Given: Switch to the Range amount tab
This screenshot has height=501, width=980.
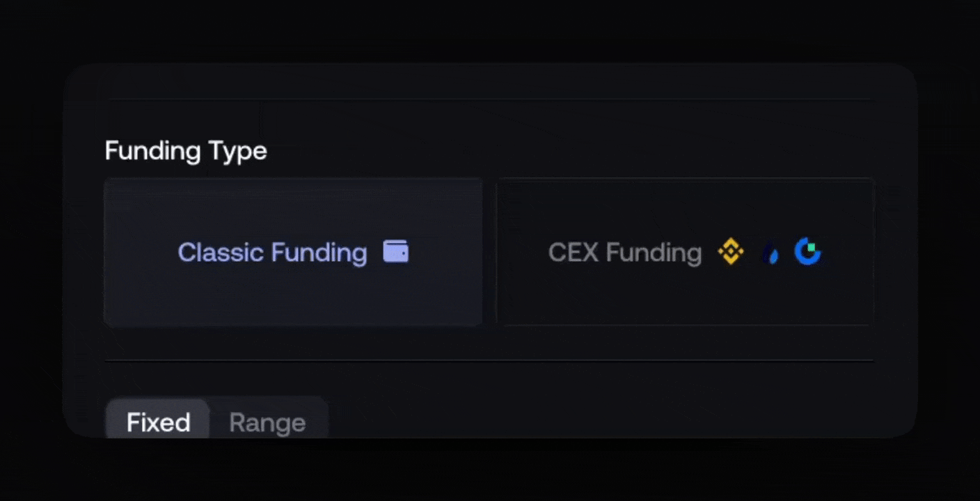Looking at the screenshot, I should (x=267, y=422).
